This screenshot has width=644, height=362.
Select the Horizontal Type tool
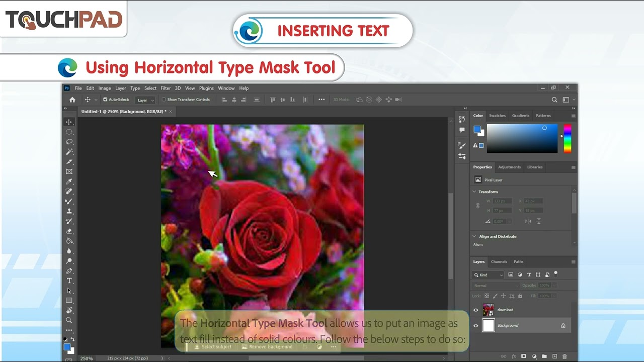click(69, 281)
